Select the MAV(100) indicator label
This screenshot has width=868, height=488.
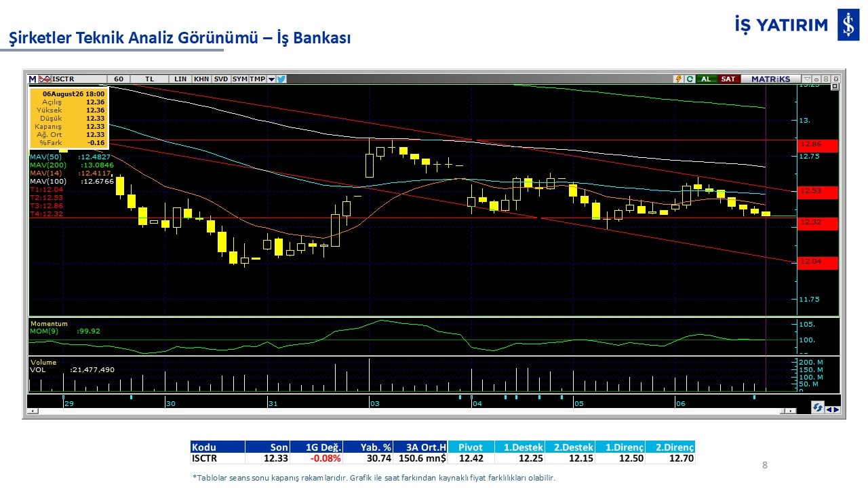pyautogui.click(x=47, y=182)
